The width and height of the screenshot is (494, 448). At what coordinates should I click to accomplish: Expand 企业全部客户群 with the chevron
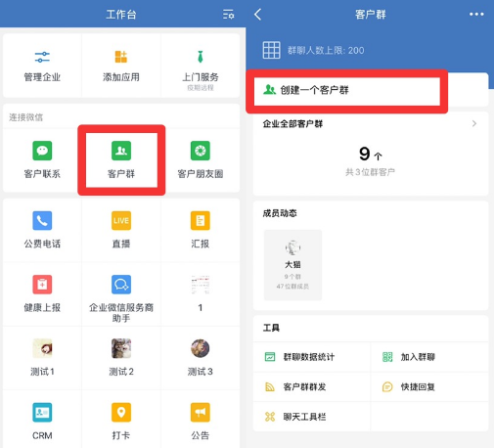pyautogui.click(x=474, y=123)
